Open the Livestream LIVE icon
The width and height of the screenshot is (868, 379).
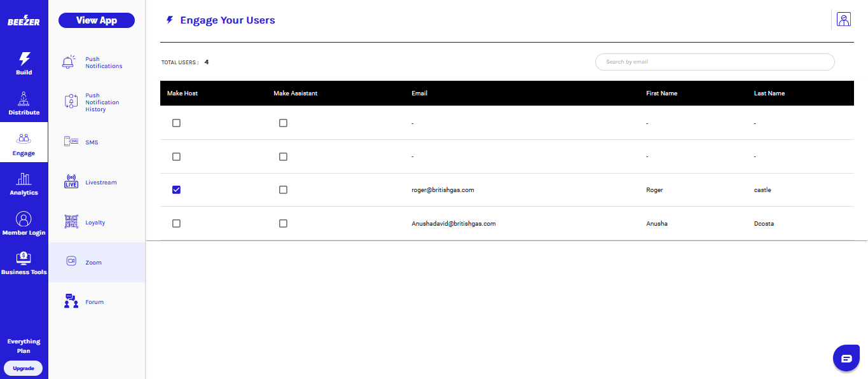click(x=71, y=182)
